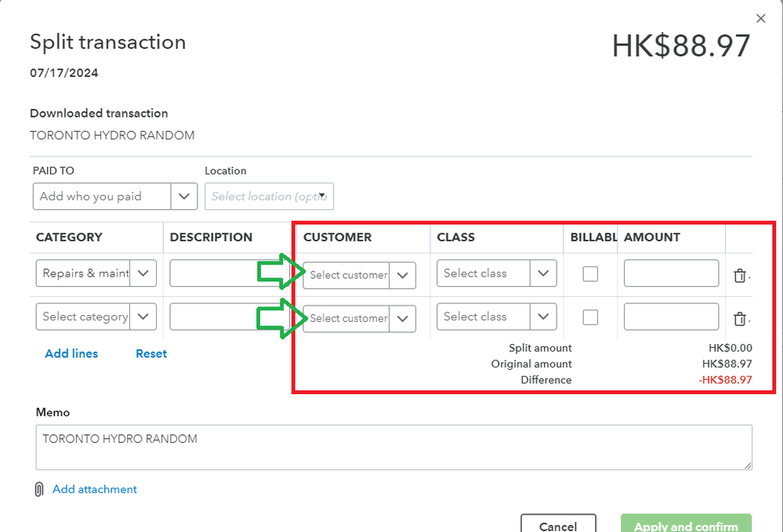Open the Select location dropdown

pyautogui.click(x=269, y=196)
